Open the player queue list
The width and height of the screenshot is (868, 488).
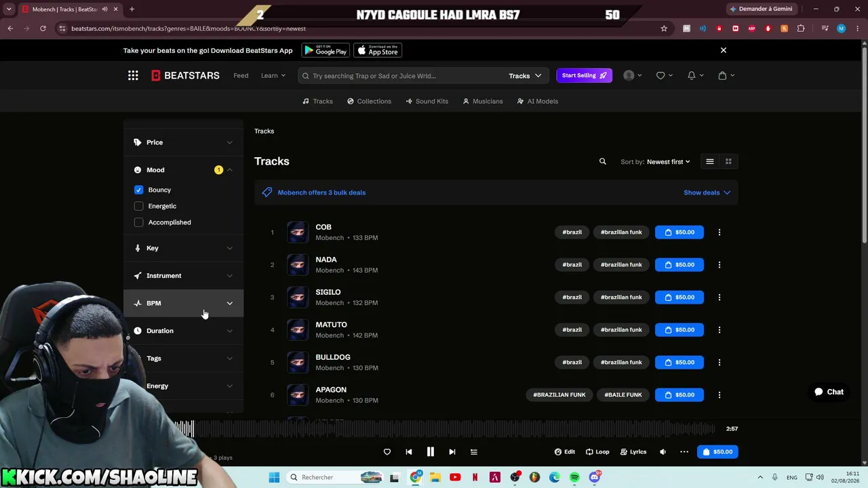pos(474,452)
